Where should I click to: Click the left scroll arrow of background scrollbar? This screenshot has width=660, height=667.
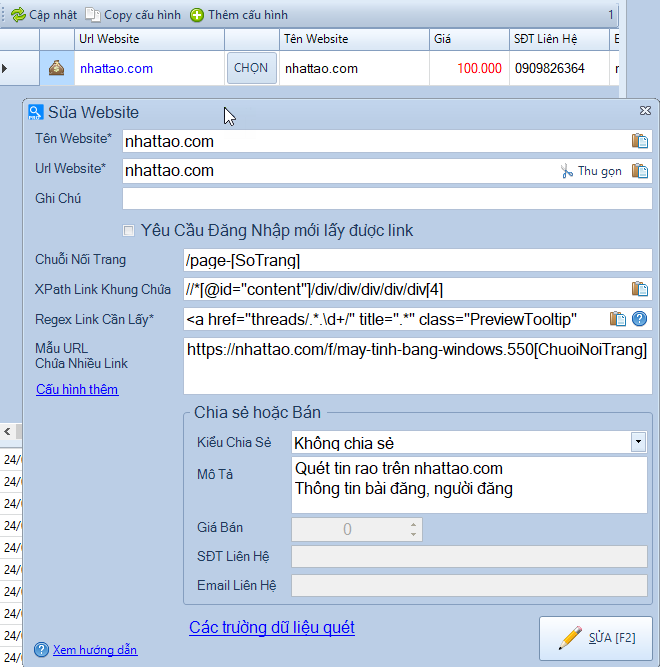7,431
